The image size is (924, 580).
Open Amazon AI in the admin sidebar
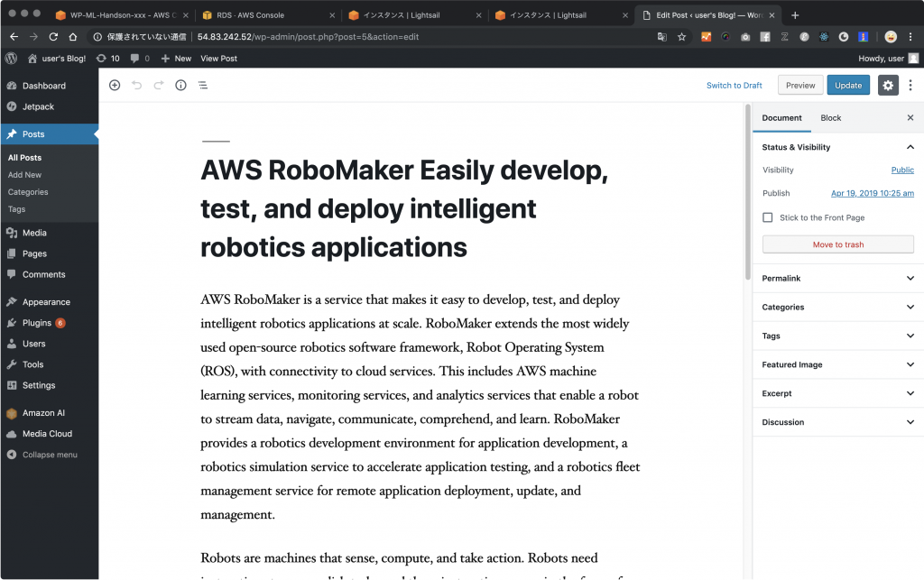(x=50, y=413)
